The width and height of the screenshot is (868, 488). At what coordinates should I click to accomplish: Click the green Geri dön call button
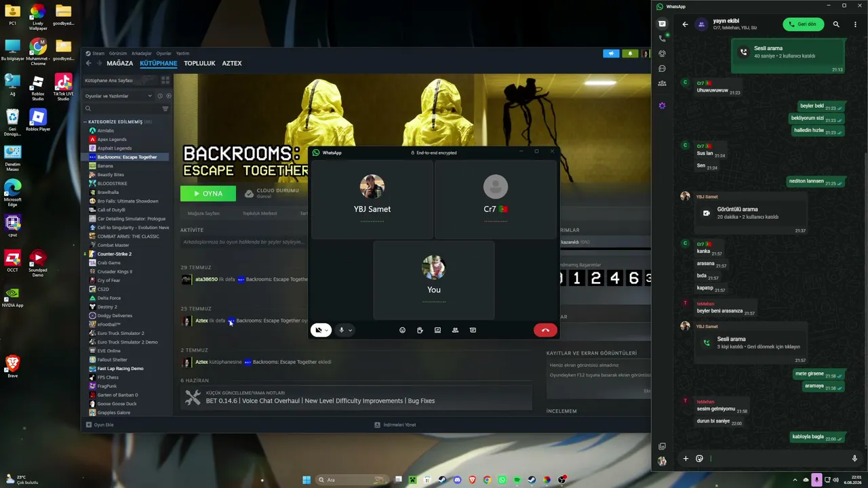click(x=804, y=24)
